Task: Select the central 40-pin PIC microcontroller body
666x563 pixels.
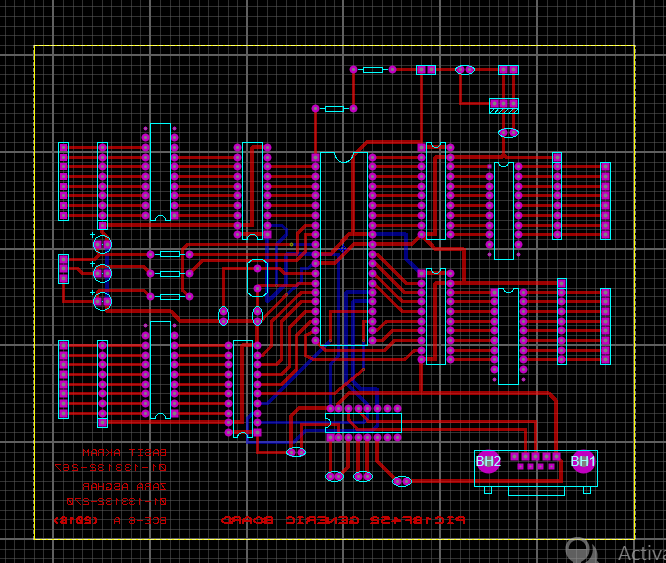Action: pyautogui.click(x=344, y=249)
